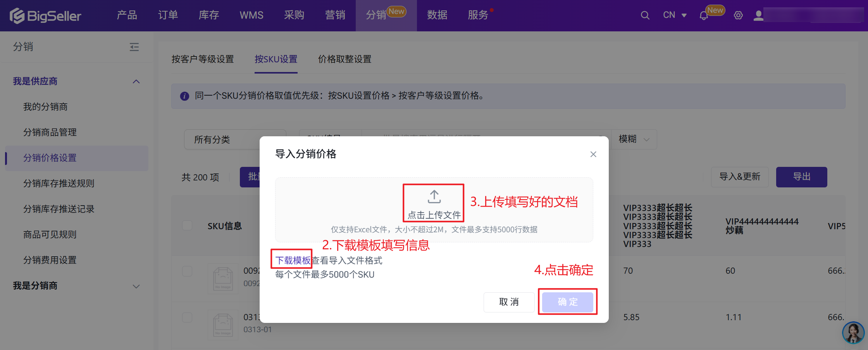Click the price cell showing 70
Viewport: 868px width, 350px height.
tap(628, 271)
